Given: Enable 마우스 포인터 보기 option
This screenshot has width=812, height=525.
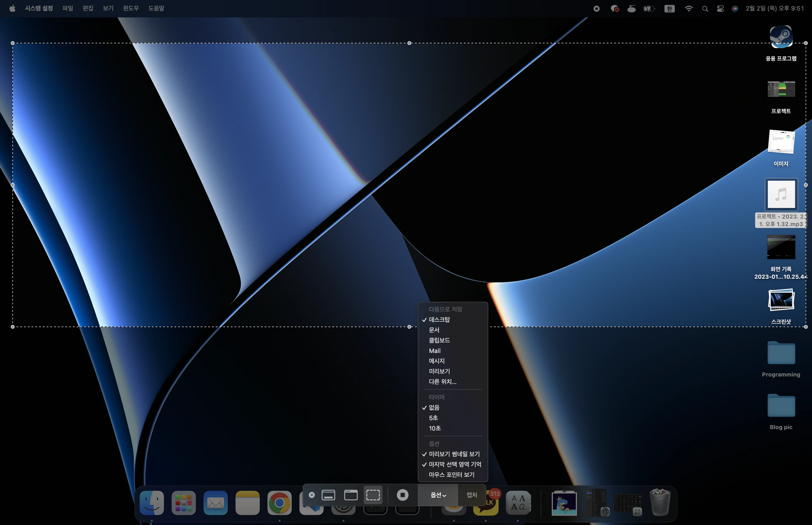Looking at the screenshot, I should [x=453, y=474].
